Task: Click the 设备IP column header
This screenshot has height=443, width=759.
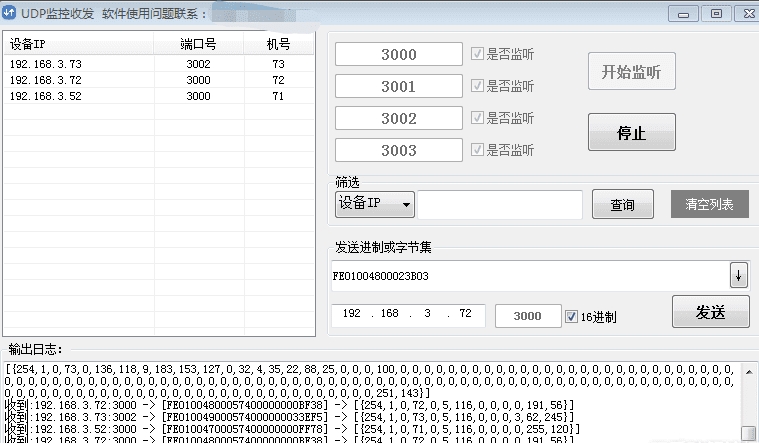Action: point(78,45)
